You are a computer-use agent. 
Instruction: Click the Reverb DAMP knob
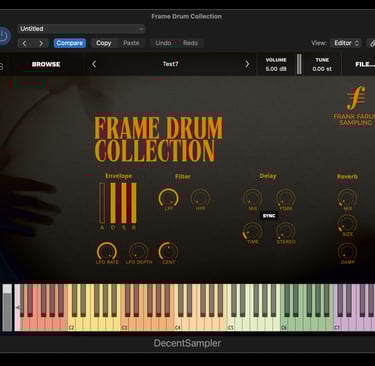(x=347, y=252)
